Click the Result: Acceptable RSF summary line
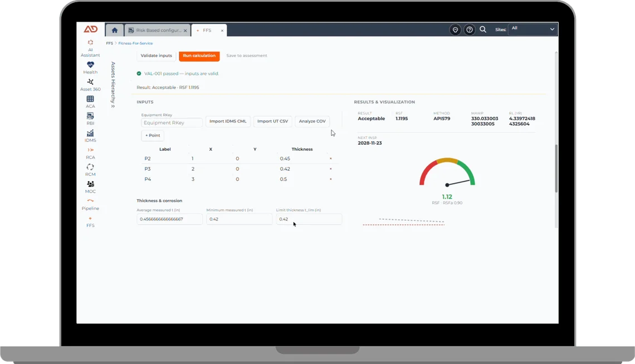The image size is (635, 364). 168,87
